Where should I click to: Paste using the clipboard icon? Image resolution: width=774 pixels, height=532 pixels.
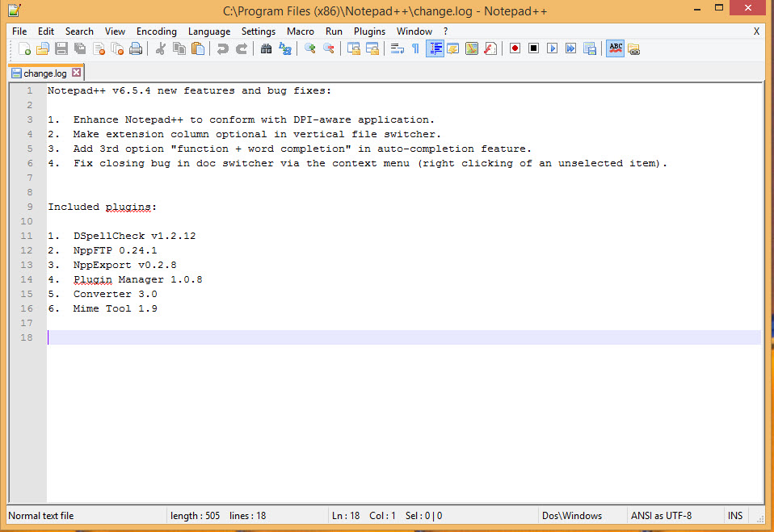point(198,48)
